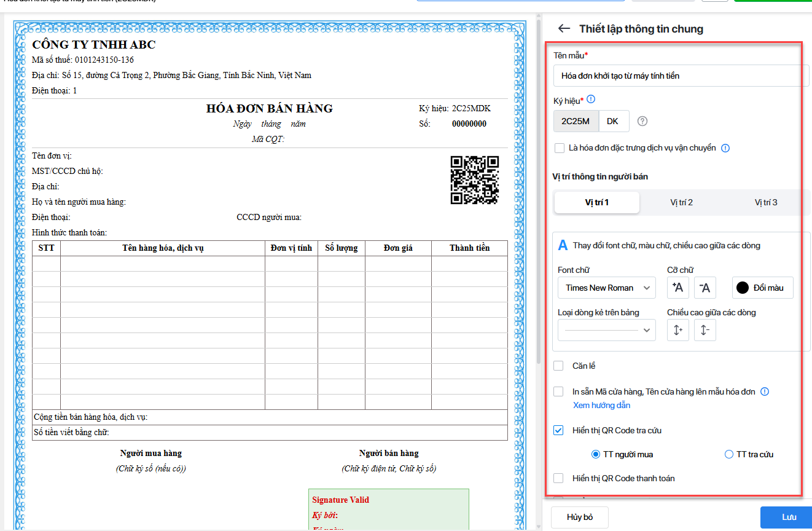Switch to the Vị trí 3 tab
812x531 pixels.
pyautogui.click(x=766, y=202)
